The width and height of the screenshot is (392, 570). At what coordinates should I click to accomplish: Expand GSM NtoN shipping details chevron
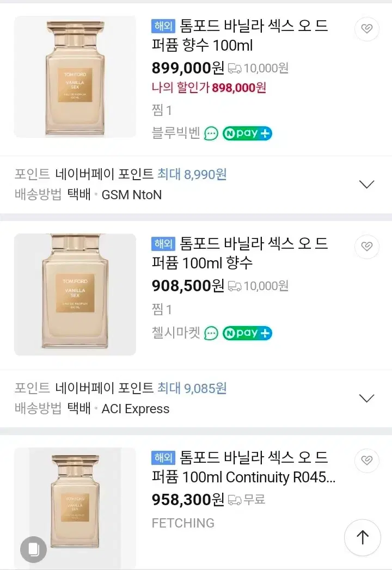366,185
